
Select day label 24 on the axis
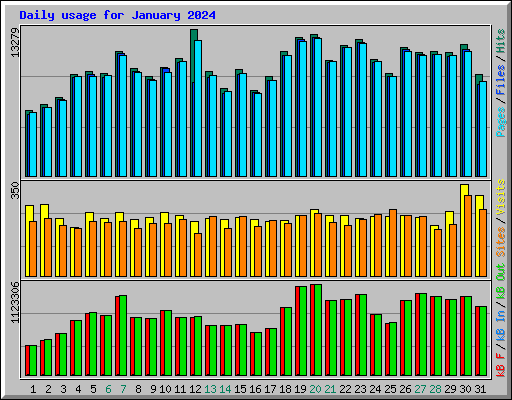375,389
